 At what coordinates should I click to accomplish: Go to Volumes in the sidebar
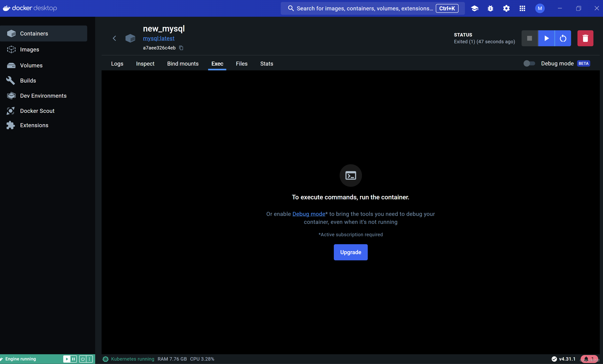coord(43,65)
